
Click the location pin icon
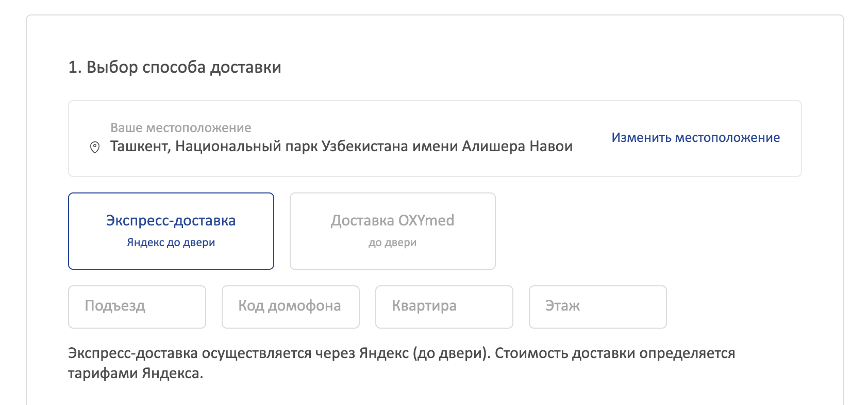95,148
